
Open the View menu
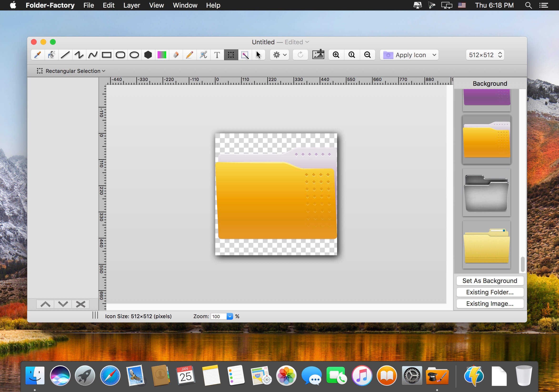coord(156,5)
